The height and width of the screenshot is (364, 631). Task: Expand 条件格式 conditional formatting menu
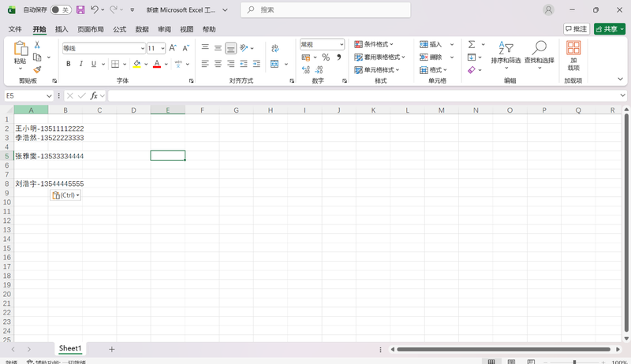click(x=373, y=44)
